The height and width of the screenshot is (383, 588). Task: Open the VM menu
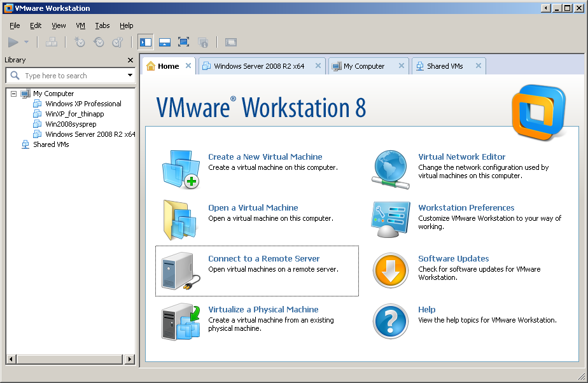[x=80, y=25]
